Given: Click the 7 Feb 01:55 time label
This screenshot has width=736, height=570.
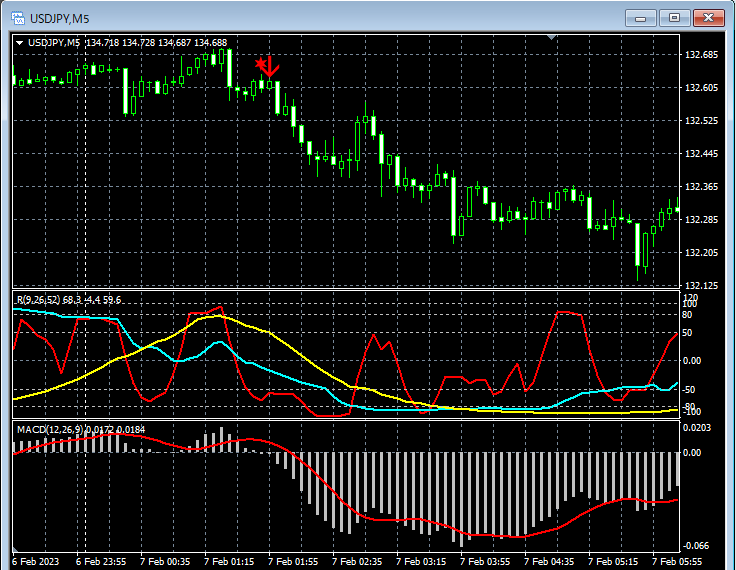Looking at the screenshot, I should [293, 562].
